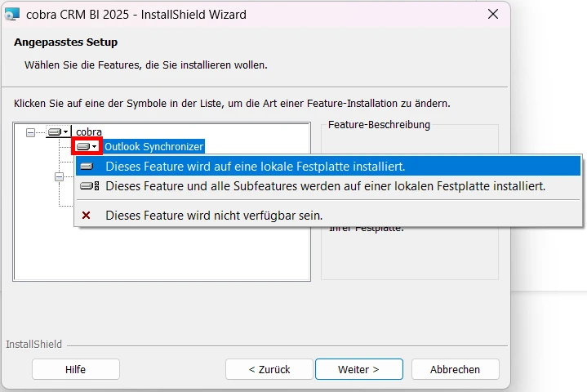Click the red X unavailable-feature icon
Viewport: 587px width, 392px height.
click(86, 216)
